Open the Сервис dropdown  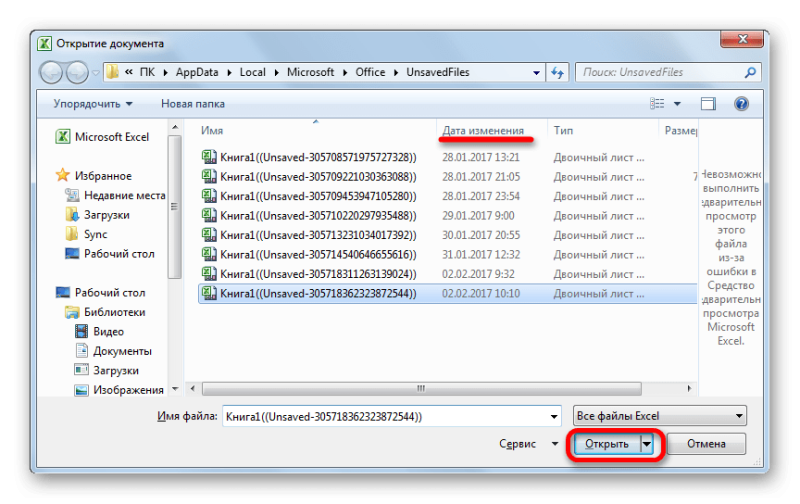(x=529, y=444)
